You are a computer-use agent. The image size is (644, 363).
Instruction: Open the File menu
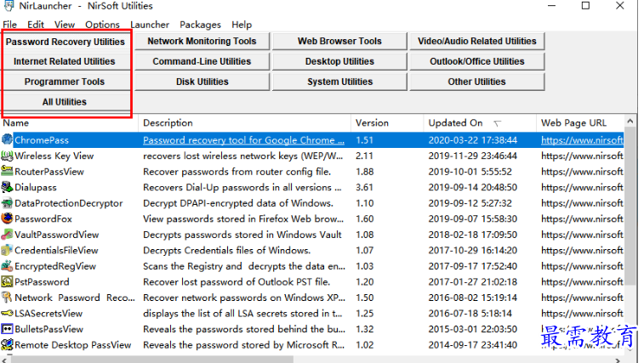[9, 25]
